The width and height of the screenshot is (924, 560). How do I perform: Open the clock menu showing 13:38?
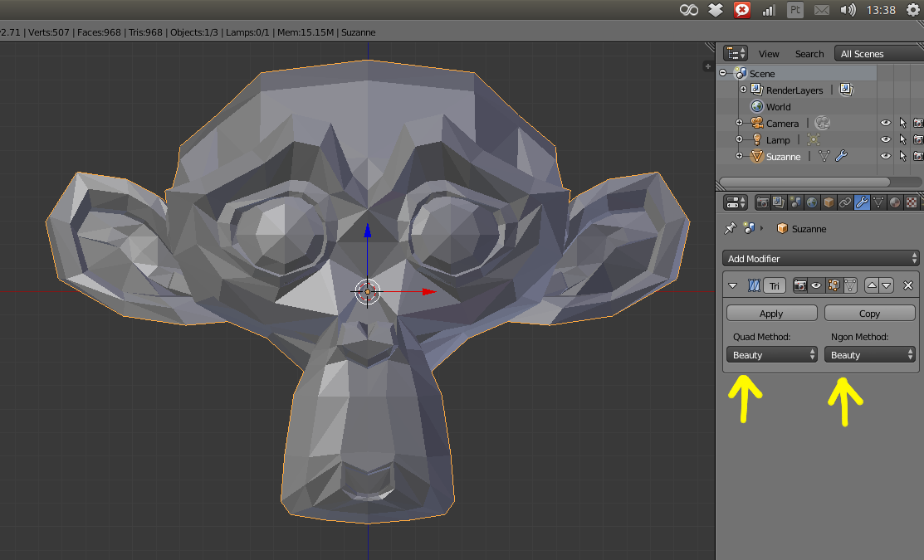(x=880, y=10)
